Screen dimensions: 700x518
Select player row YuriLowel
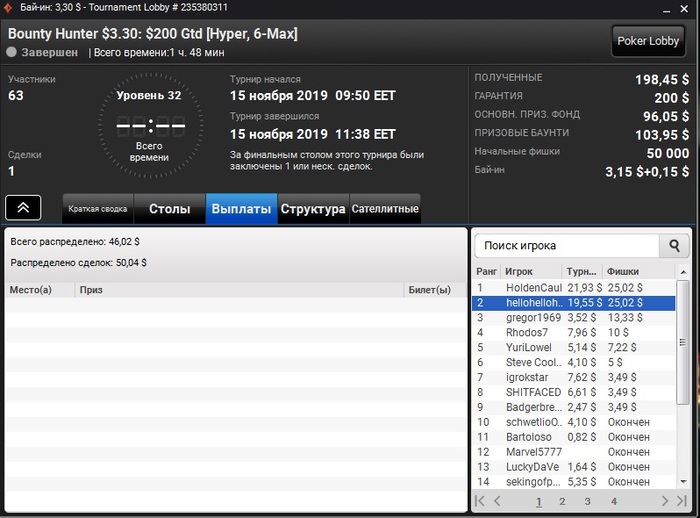[574, 347]
